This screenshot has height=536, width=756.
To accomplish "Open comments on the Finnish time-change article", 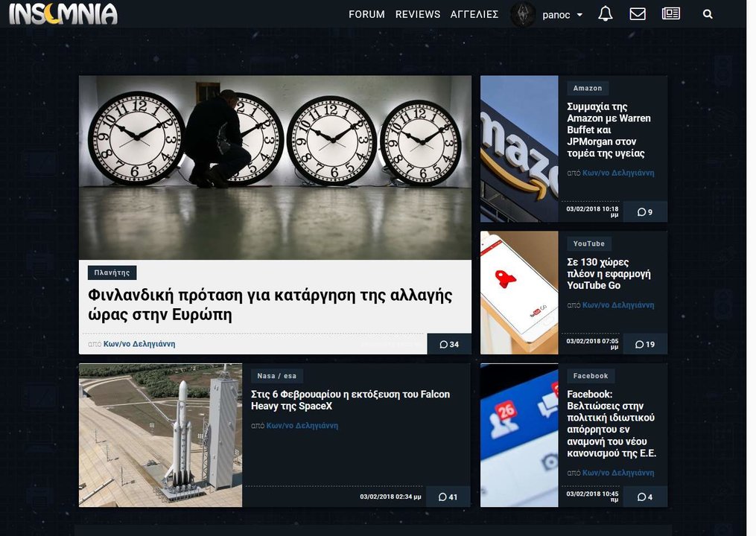I will tap(449, 344).
